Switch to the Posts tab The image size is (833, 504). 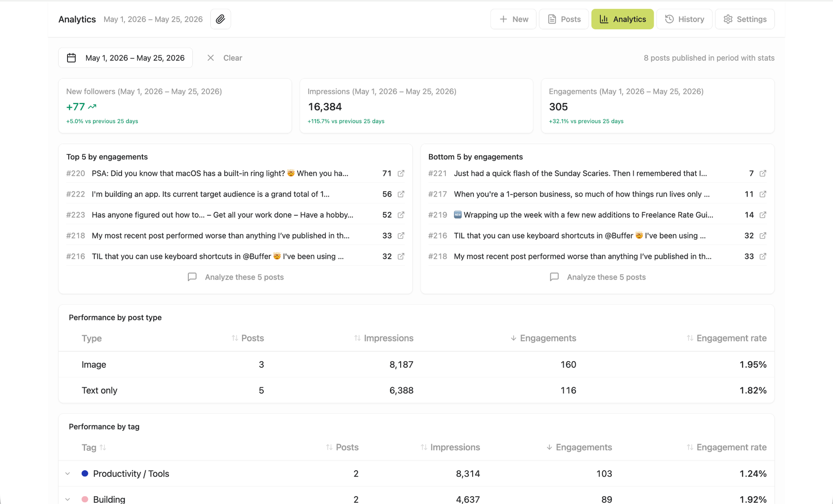click(x=564, y=19)
